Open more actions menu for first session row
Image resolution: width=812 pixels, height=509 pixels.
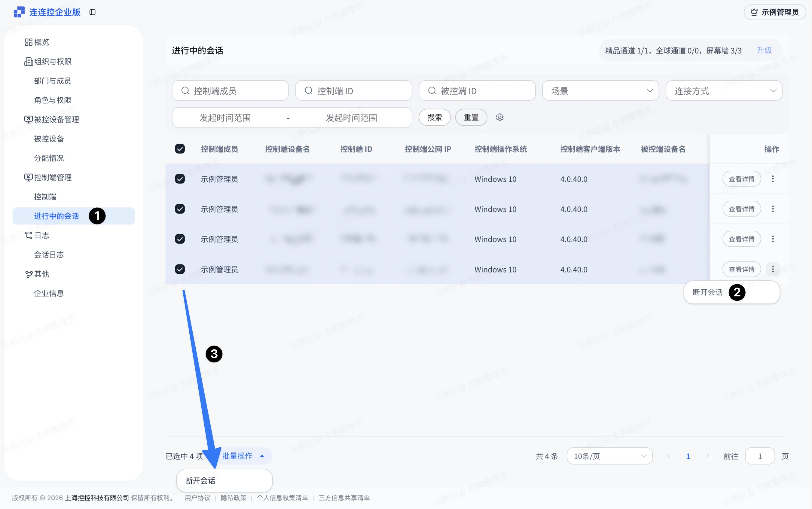point(773,179)
